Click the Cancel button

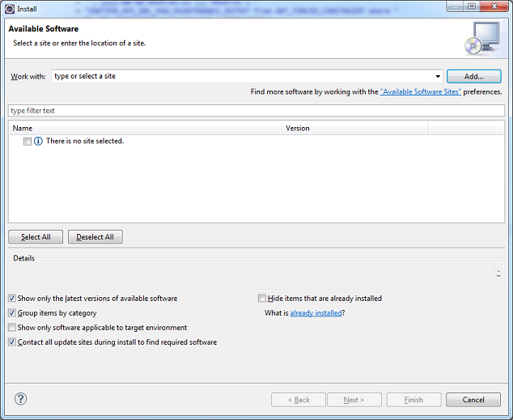(473, 400)
